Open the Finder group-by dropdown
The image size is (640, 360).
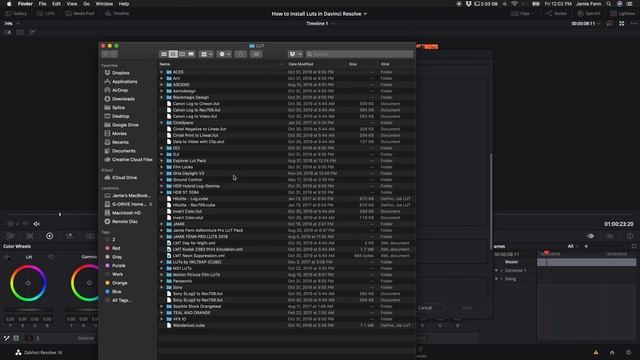pyautogui.click(x=206, y=54)
